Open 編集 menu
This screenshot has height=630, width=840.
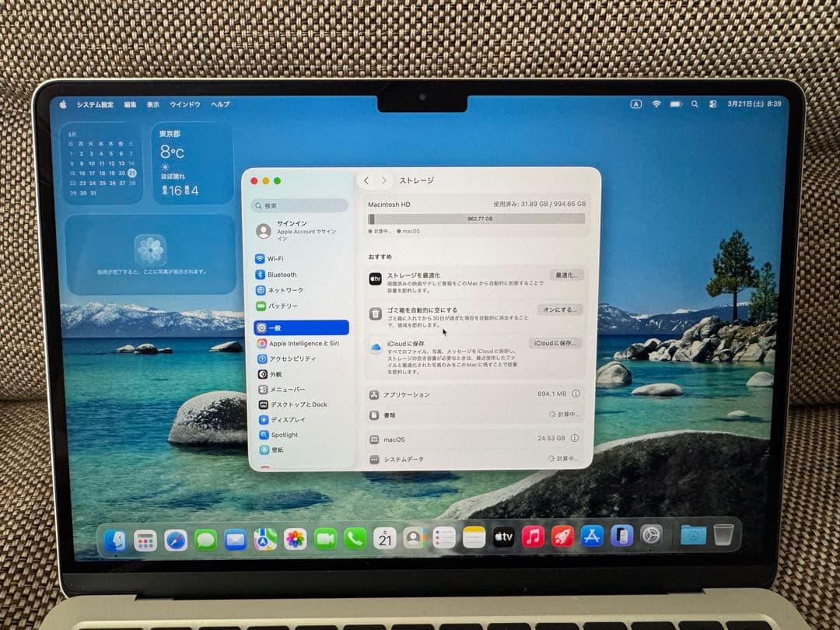130,104
